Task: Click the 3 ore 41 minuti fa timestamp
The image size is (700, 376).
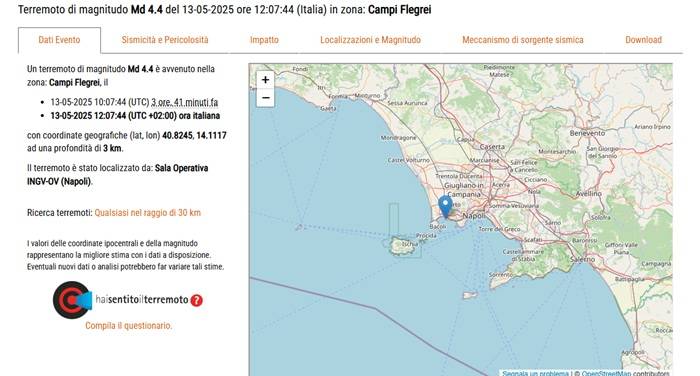Action: click(184, 102)
